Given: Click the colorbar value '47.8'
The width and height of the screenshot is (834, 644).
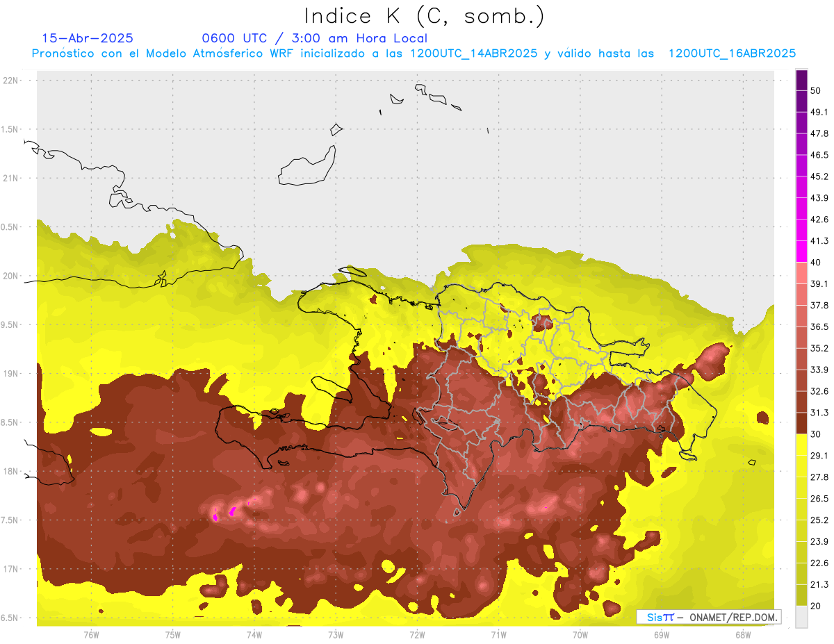Looking at the screenshot, I should point(819,133).
